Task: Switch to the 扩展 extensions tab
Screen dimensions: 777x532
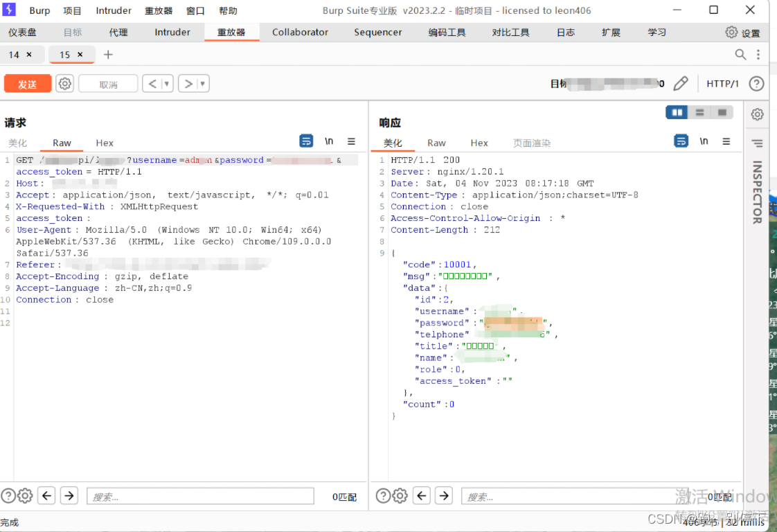Action: coord(611,33)
